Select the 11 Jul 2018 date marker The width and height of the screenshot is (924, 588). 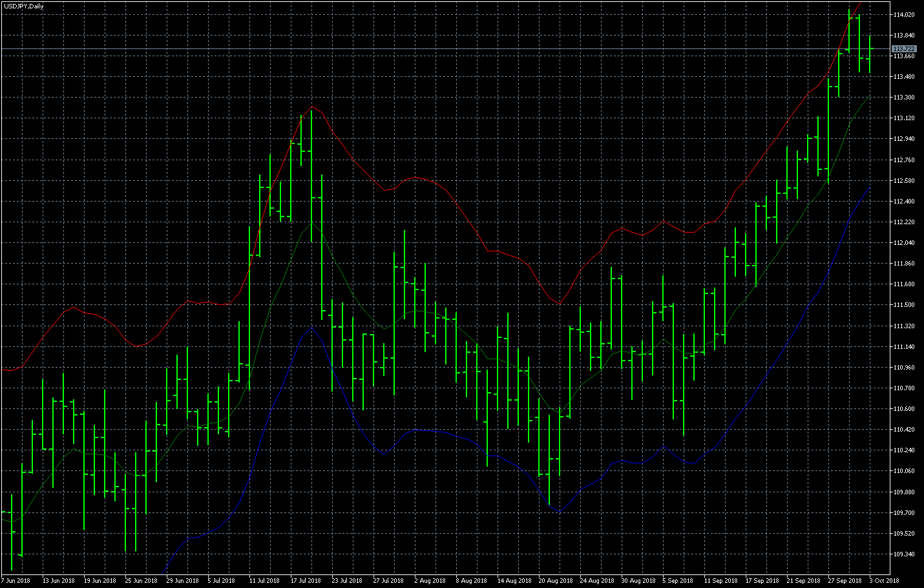pos(264,580)
